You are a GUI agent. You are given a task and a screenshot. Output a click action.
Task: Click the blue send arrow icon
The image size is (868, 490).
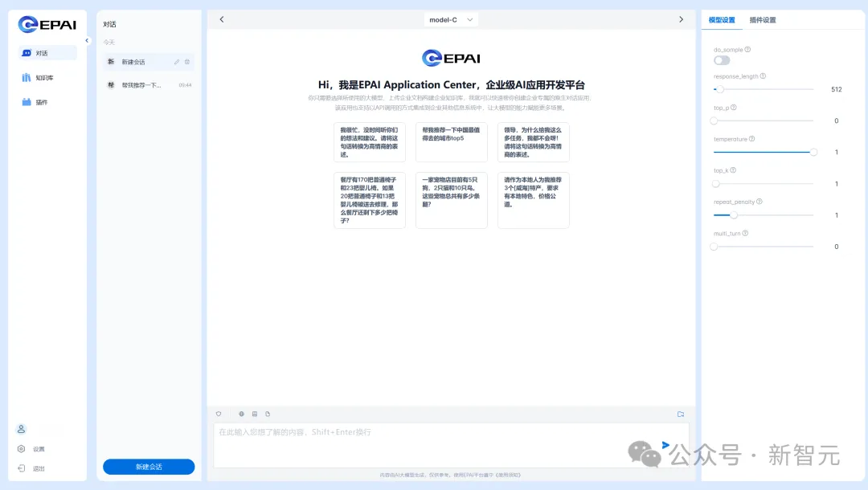[x=665, y=445]
